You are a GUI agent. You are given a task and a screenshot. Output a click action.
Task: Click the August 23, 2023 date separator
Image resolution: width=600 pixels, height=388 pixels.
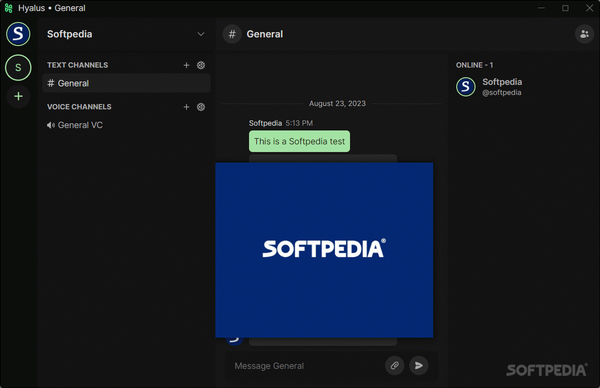337,103
